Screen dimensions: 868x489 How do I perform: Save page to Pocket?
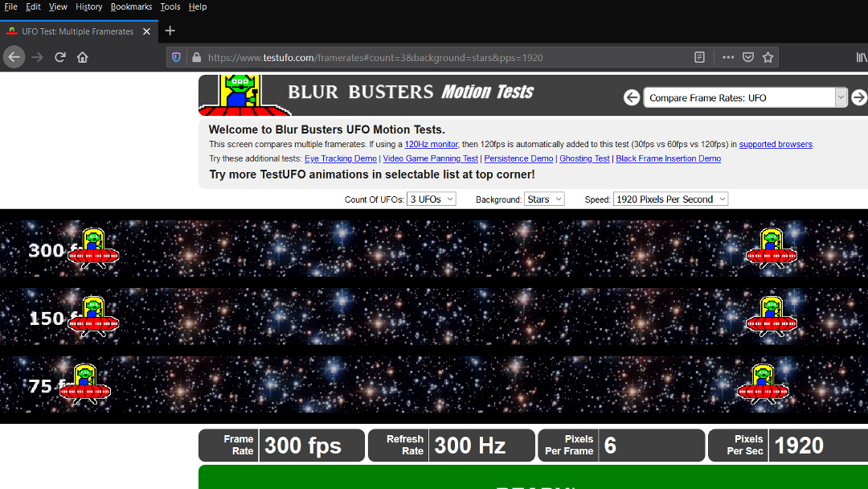748,57
